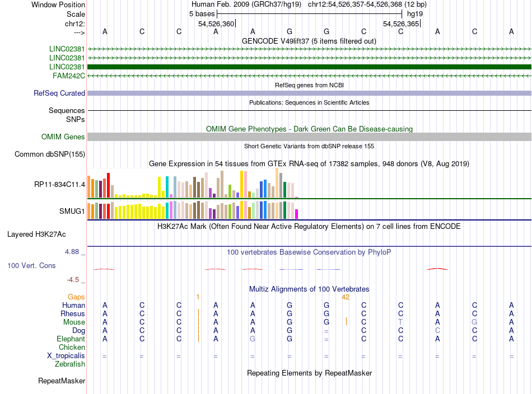Image resolution: width=532 pixels, height=394 pixels.
Task: Click the RefSeq Curated lavender bar
Action: pyautogui.click(x=309, y=93)
